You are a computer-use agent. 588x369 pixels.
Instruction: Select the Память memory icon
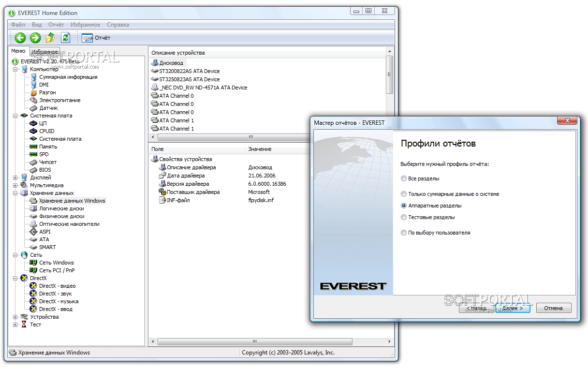point(33,147)
